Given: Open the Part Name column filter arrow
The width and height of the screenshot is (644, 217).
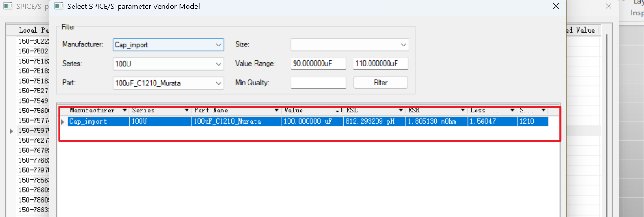Looking at the screenshot, I should [276, 111].
